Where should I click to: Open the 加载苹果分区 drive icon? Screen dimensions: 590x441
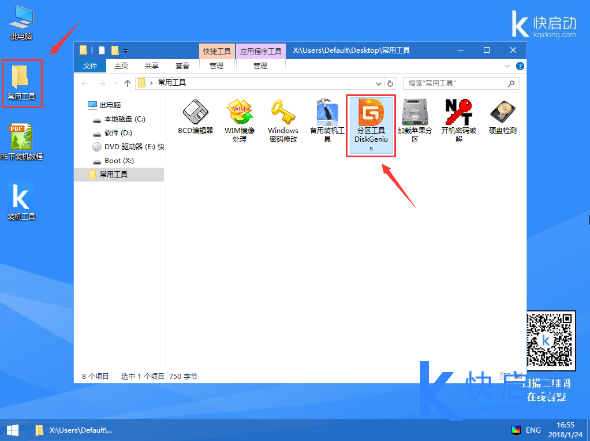pyautogui.click(x=415, y=120)
